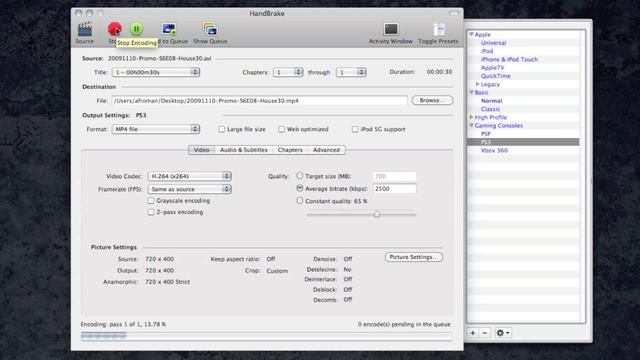
Task: Add a preset with the plus button
Action: (473, 333)
